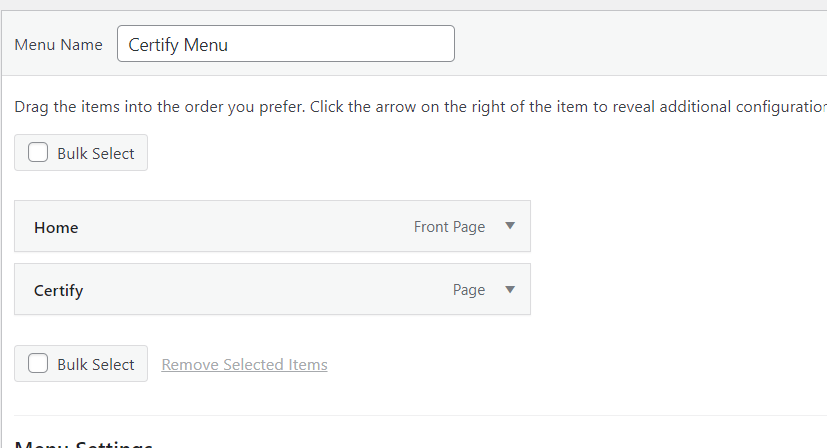Click the Menu Settings heading

[84, 444]
